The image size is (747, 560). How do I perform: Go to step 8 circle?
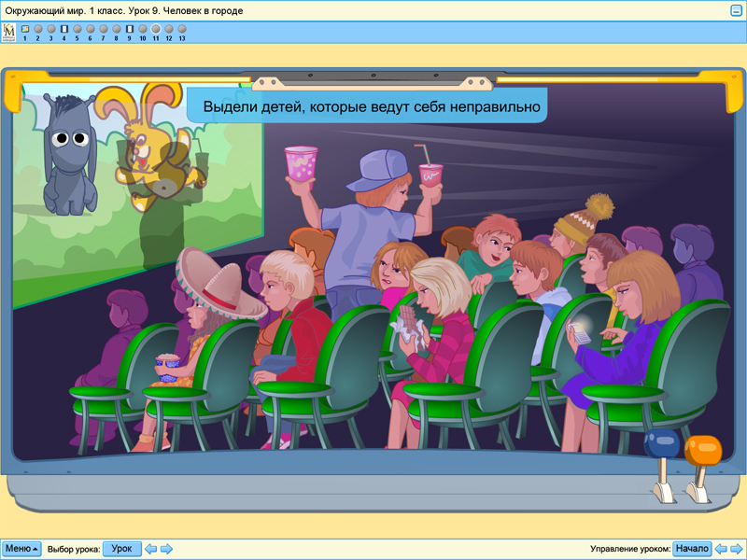click(116, 29)
